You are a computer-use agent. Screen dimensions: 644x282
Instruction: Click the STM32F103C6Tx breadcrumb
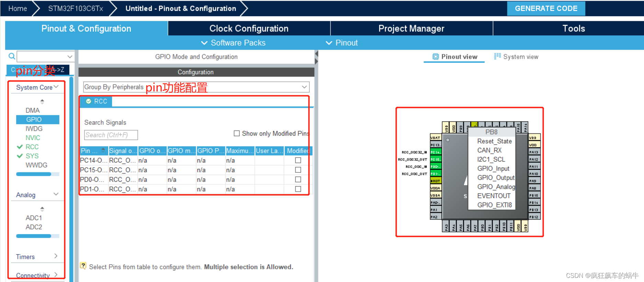[76, 8]
